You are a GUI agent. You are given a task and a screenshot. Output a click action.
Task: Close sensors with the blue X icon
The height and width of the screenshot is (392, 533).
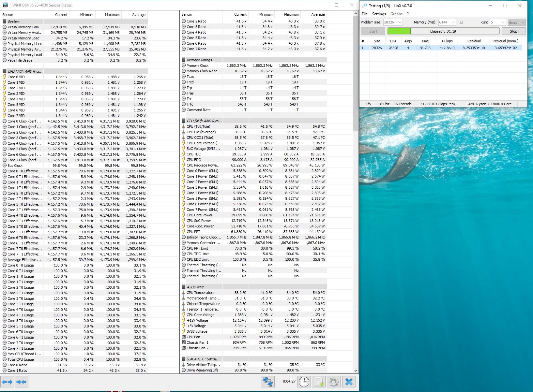coord(349,382)
